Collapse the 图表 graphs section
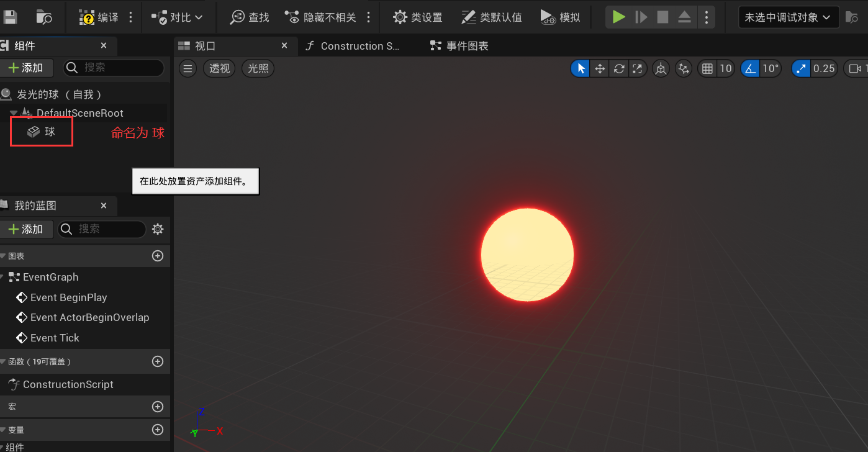868x452 pixels. coord(3,256)
